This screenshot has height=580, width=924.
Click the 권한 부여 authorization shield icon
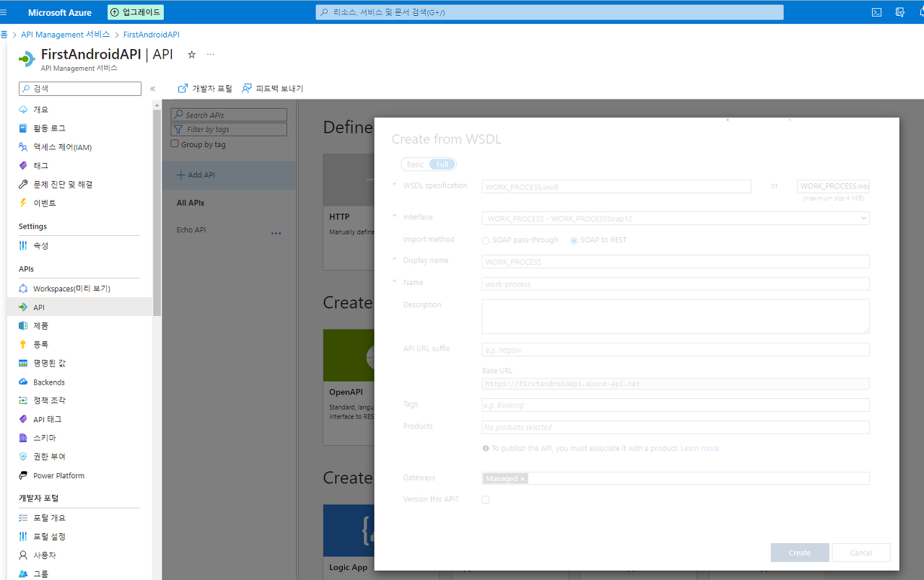point(23,457)
